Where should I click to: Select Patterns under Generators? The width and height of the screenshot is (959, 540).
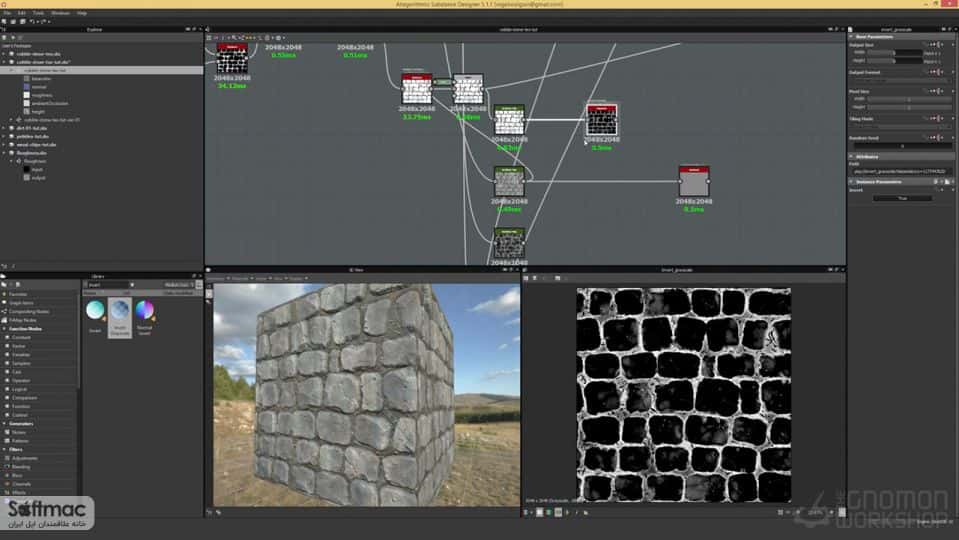20,441
